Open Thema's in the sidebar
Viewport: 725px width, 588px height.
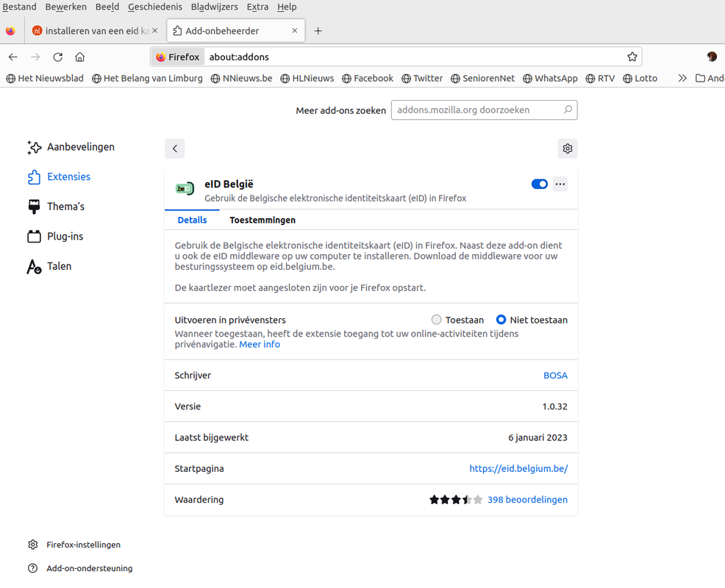56,207
